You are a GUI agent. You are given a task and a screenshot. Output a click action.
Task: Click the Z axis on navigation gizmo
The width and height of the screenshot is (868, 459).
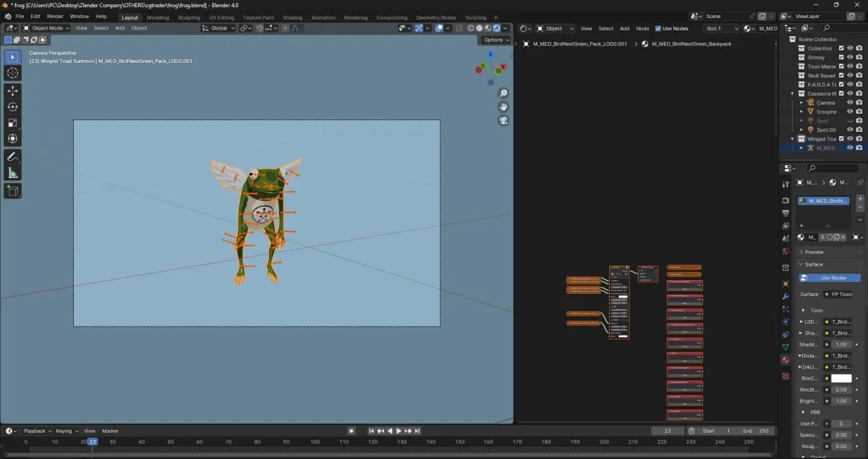[490, 53]
